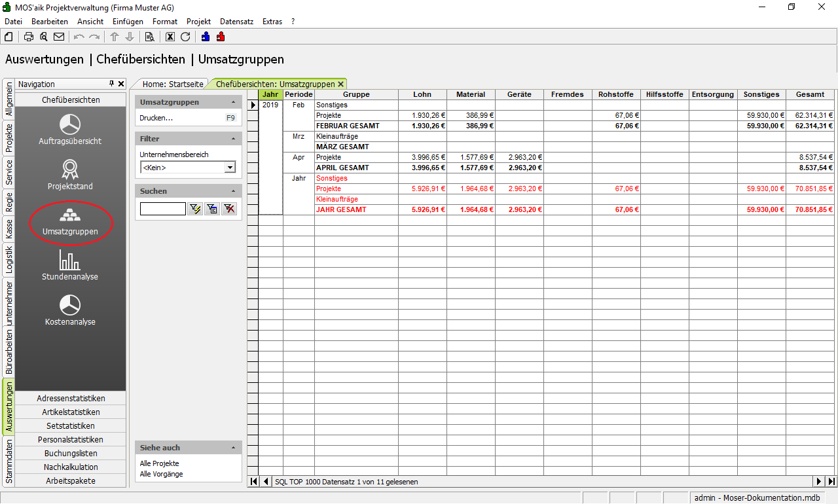The width and height of the screenshot is (838, 504).
Task: Switch to the Home: Startseite tab
Action: tap(173, 84)
